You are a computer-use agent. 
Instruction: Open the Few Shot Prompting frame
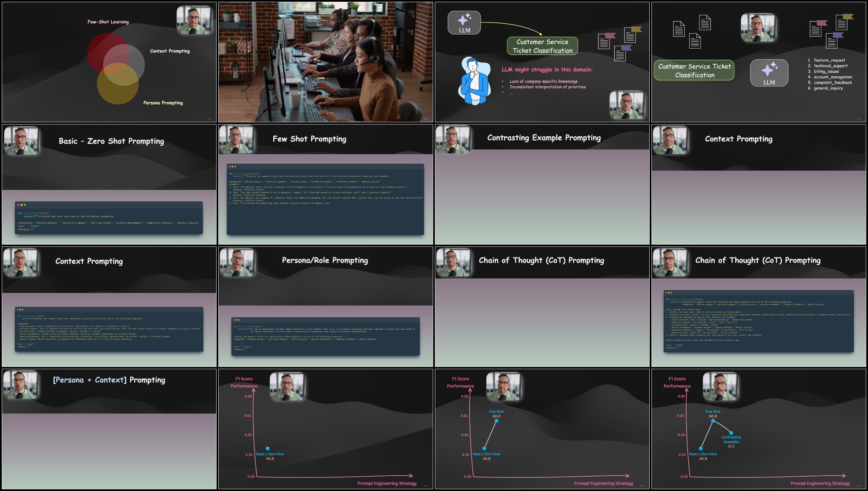pyautogui.click(x=326, y=185)
